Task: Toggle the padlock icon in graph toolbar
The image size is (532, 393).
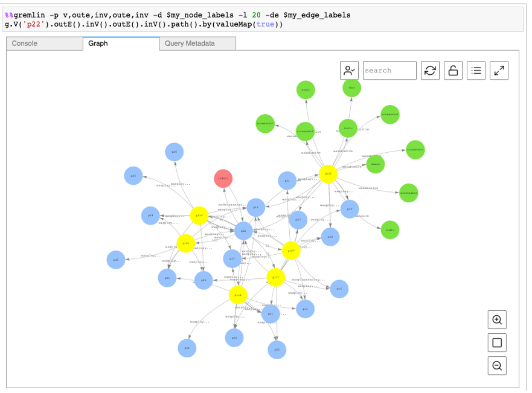Action: pos(453,71)
